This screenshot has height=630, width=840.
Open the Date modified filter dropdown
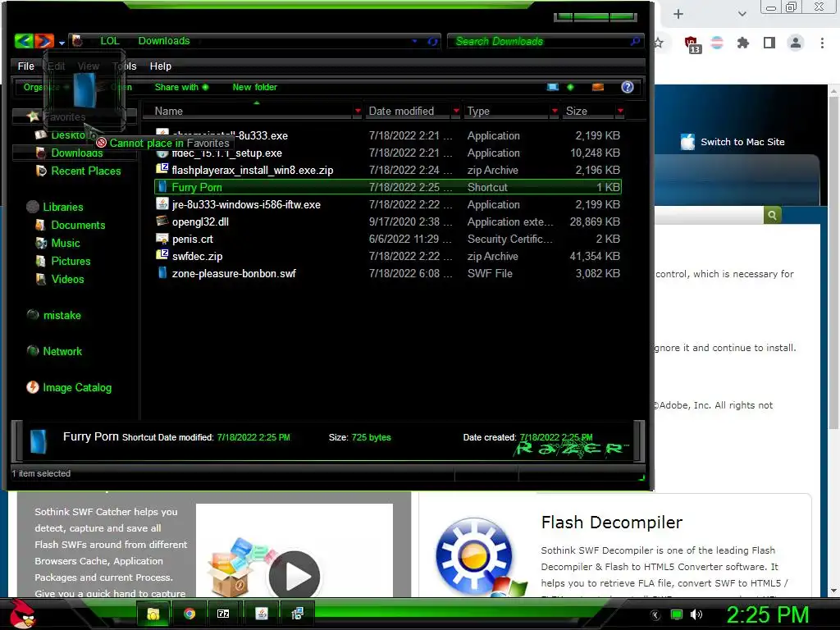[x=456, y=111]
